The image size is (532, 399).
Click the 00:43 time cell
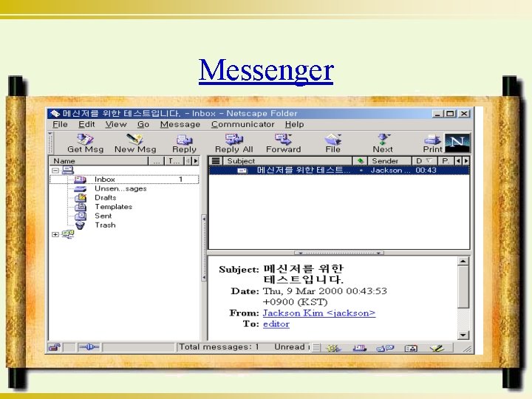pos(426,171)
